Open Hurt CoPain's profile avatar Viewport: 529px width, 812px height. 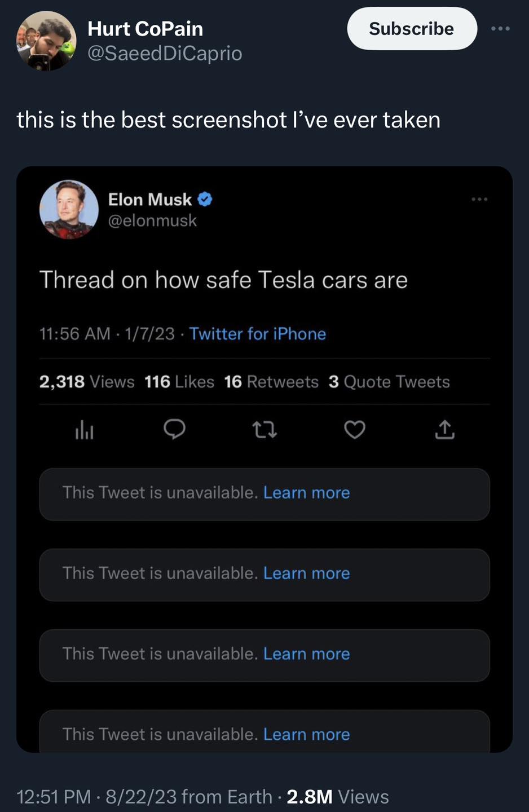(x=45, y=41)
